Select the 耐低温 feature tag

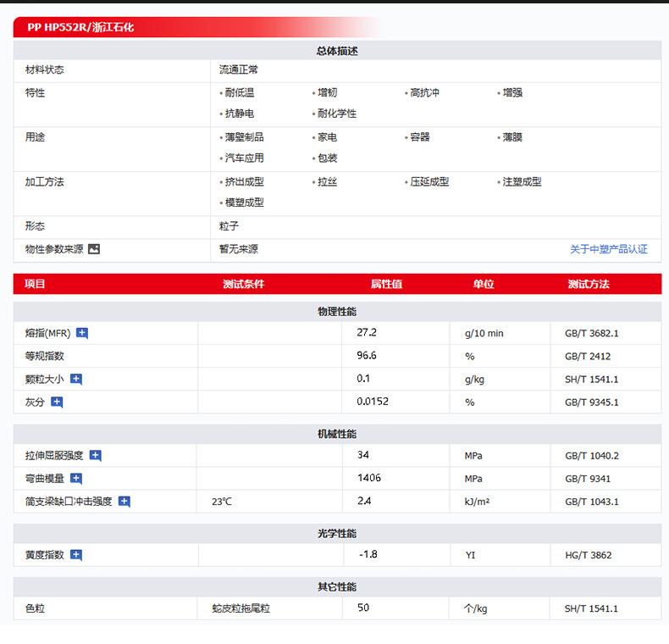tap(240, 93)
